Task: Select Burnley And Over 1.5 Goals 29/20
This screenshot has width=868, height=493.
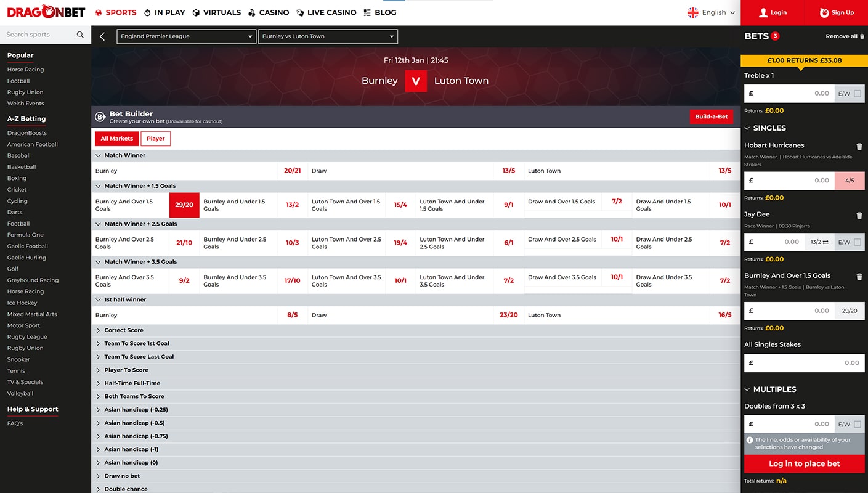Action: [184, 205]
